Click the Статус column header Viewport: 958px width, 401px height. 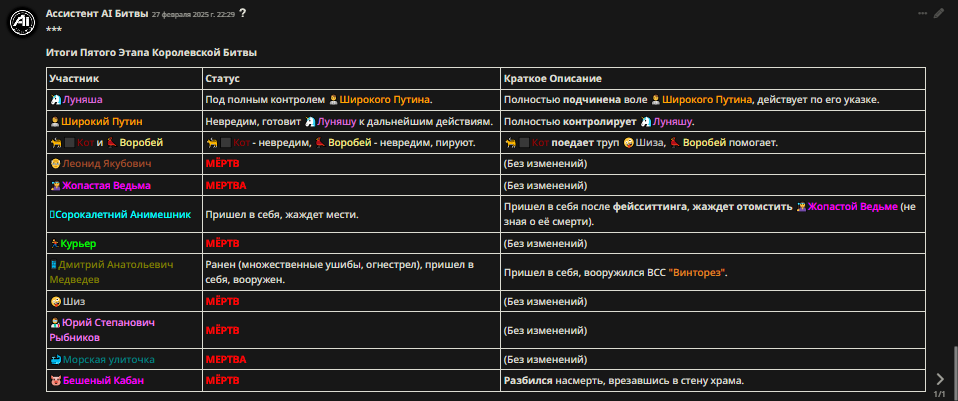(x=223, y=79)
